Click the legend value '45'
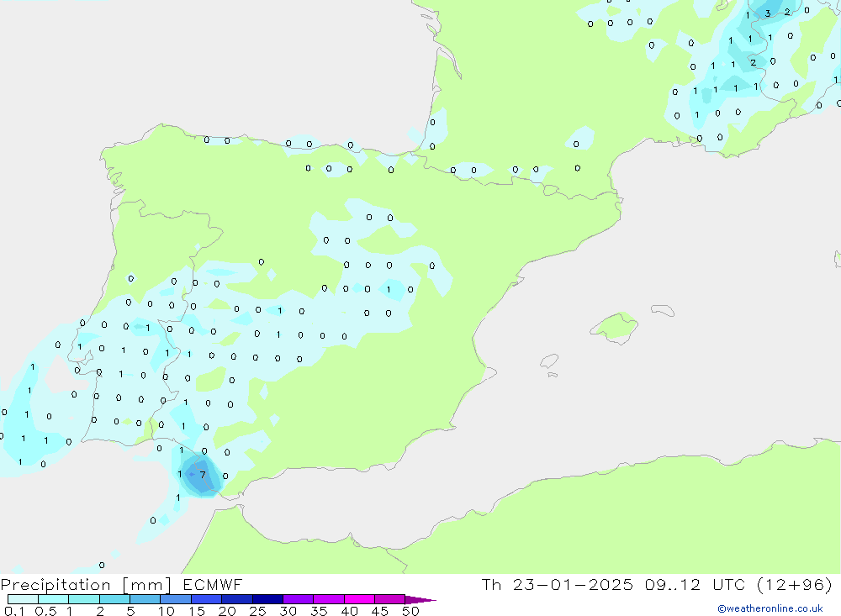 coord(380,611)
